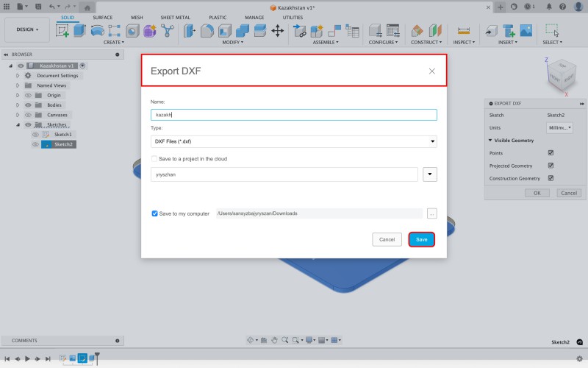Click OK in the Export DXF side panel
588x368 pixels.
tap(537, 193)
